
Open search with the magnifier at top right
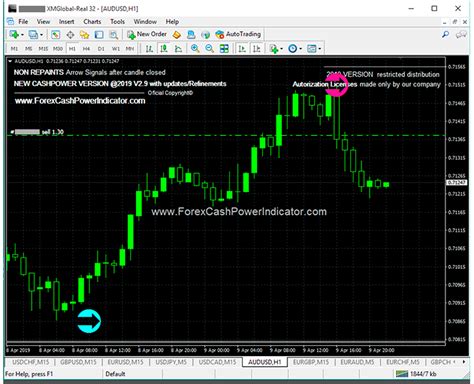click(446, 34)
